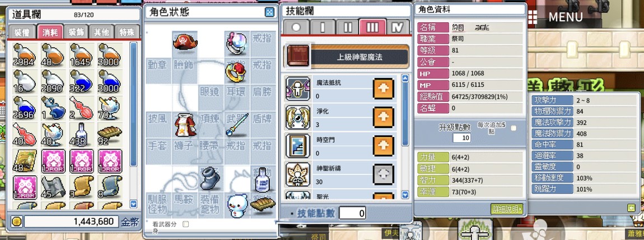Raise 淨化 skill level with arrow button
Viewport: 644px width, 240px height.
click(383, 117)
